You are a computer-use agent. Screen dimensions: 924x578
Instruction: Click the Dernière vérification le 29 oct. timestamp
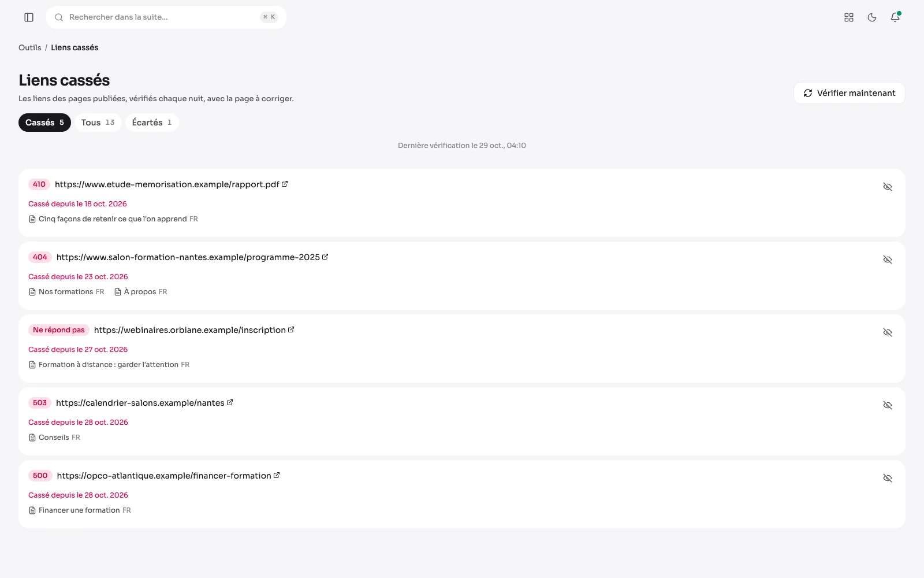462,146
